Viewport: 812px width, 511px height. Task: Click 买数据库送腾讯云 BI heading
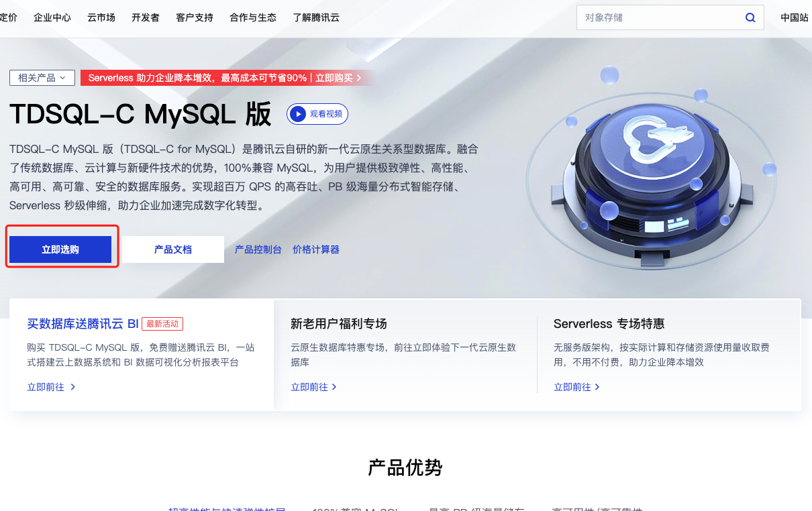(x=83, y=323)
